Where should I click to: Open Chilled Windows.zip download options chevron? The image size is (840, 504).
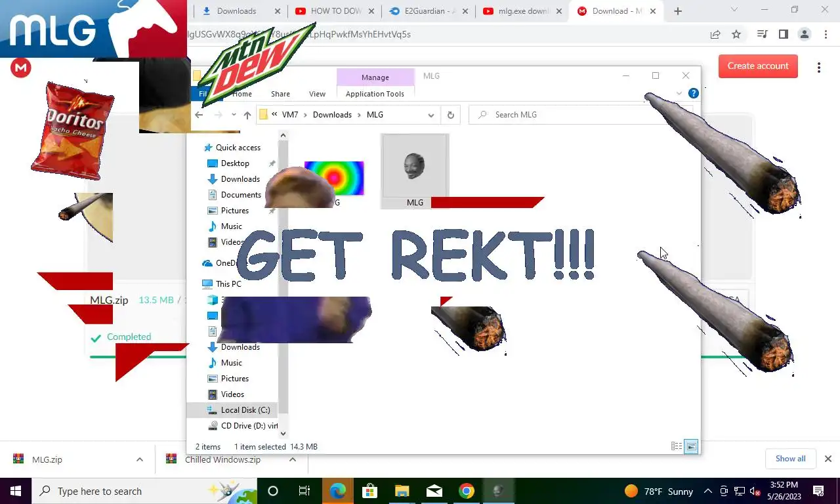click(x=293, y=459)
